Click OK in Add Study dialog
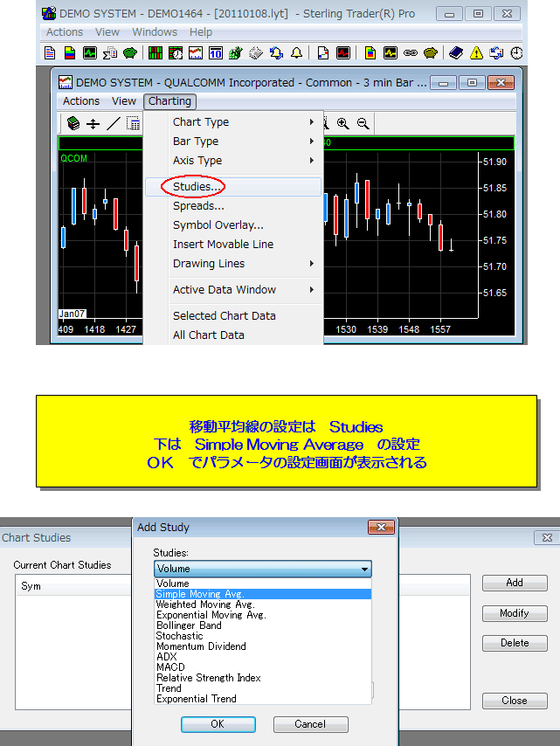The image size is (560, 746). pos(218,724)
